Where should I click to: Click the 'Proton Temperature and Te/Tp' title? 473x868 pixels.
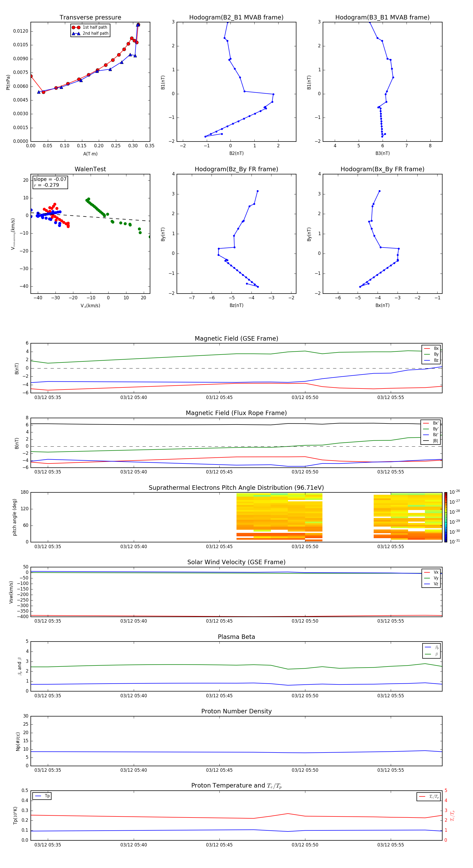tap(236, 786)
